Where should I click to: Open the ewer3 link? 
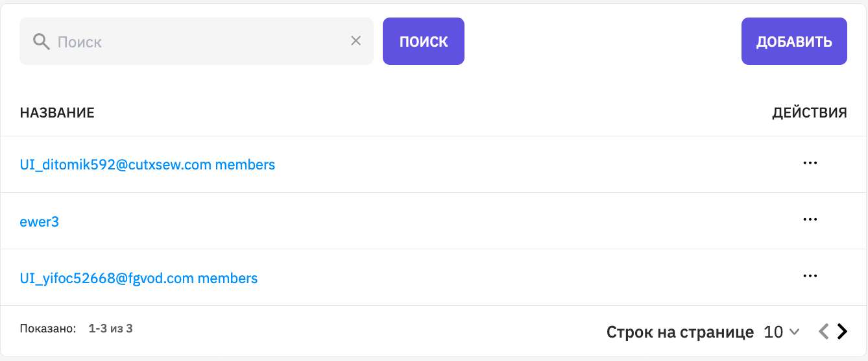pos(40,222)
